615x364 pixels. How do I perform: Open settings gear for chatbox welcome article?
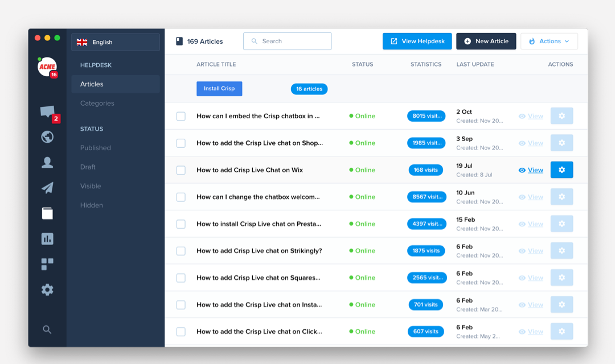(561, 197)
